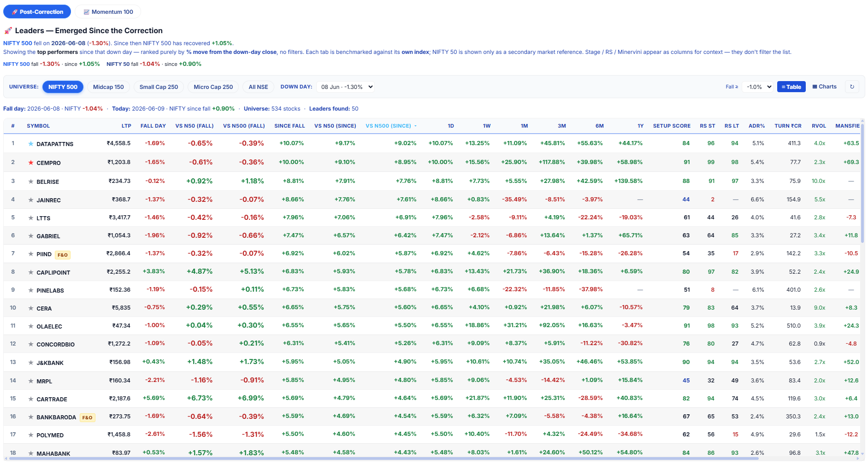Sort by LTP column header

pos(126,126)
